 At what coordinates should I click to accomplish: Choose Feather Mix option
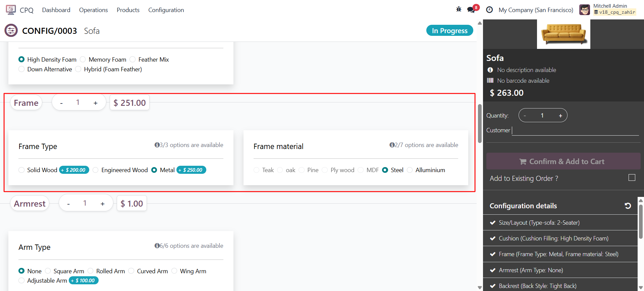[132, 59]
